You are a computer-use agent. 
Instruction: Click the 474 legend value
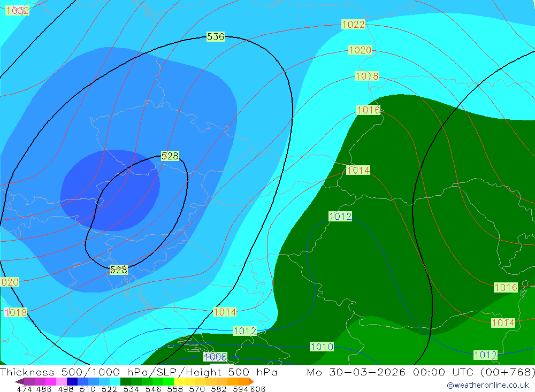point(24,389)
